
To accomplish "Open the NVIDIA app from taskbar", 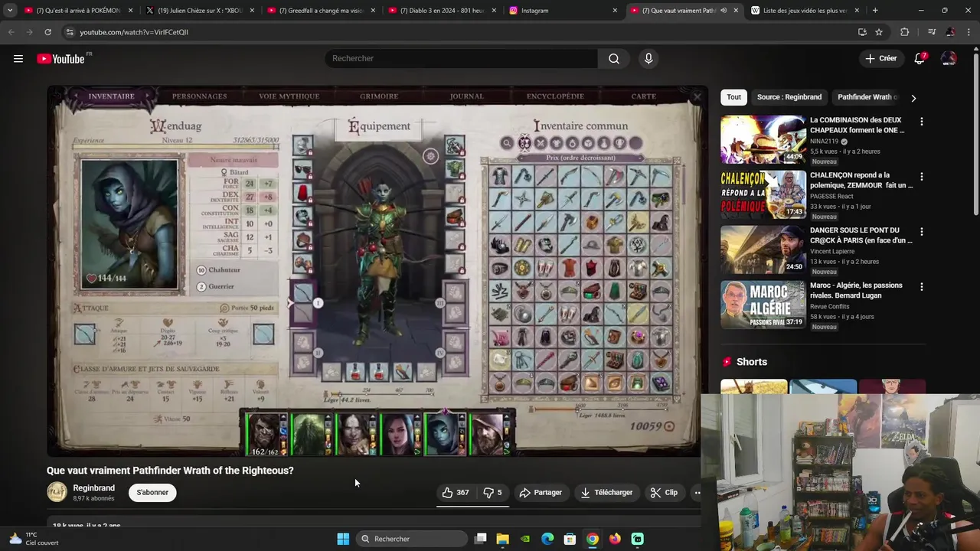I will (x=525, y=539).
